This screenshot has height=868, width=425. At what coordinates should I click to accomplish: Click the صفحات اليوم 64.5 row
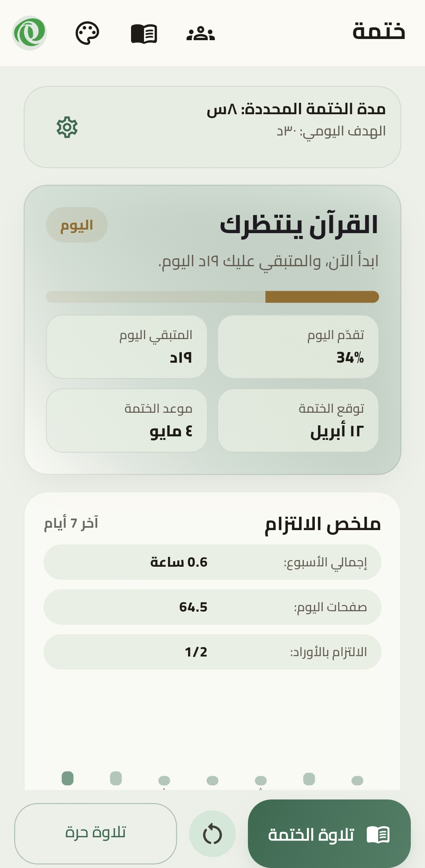click(x=213, y=608)
